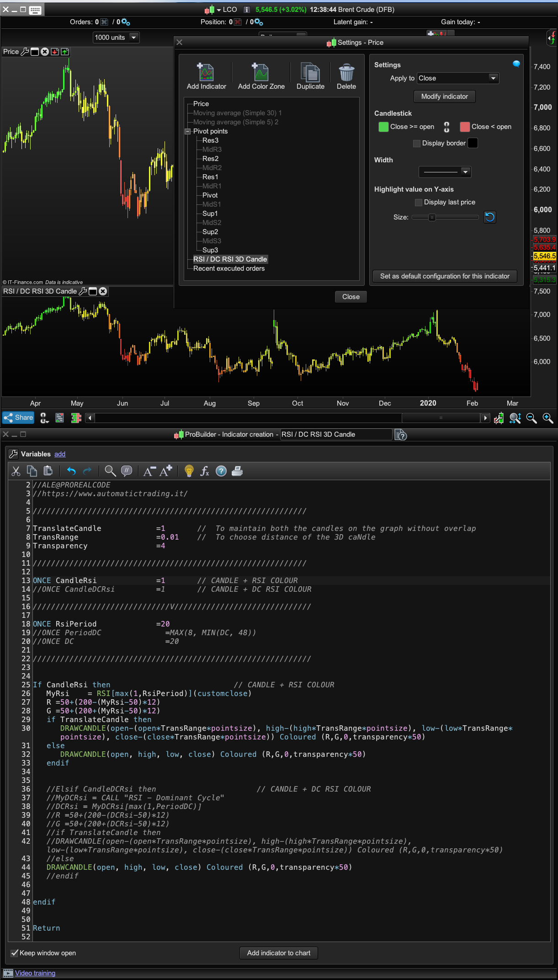Image resolution: width=558 pixels, height=980 pixels.
Task: Click the Undo arrow in ProBuilder toolbar
Action: 71,471
